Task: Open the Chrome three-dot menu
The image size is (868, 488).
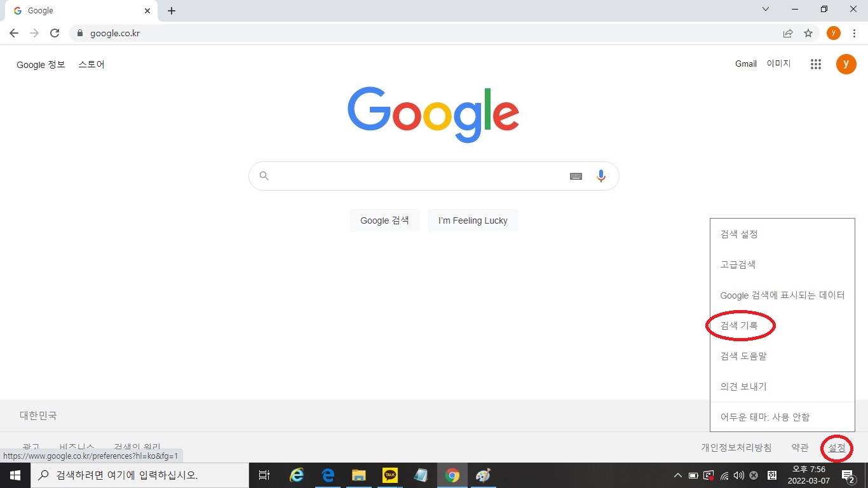Action: pyautogui.click(x=854, y=33)
